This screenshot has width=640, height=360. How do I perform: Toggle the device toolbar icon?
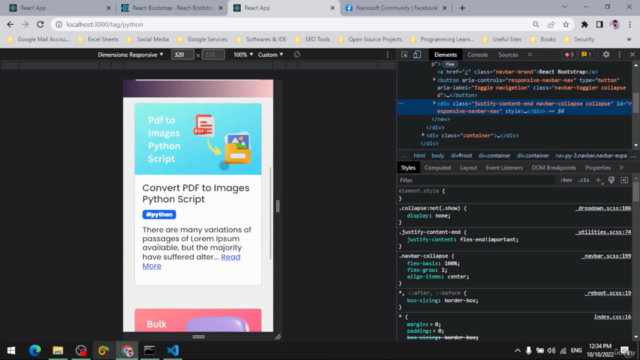[417, 55]
